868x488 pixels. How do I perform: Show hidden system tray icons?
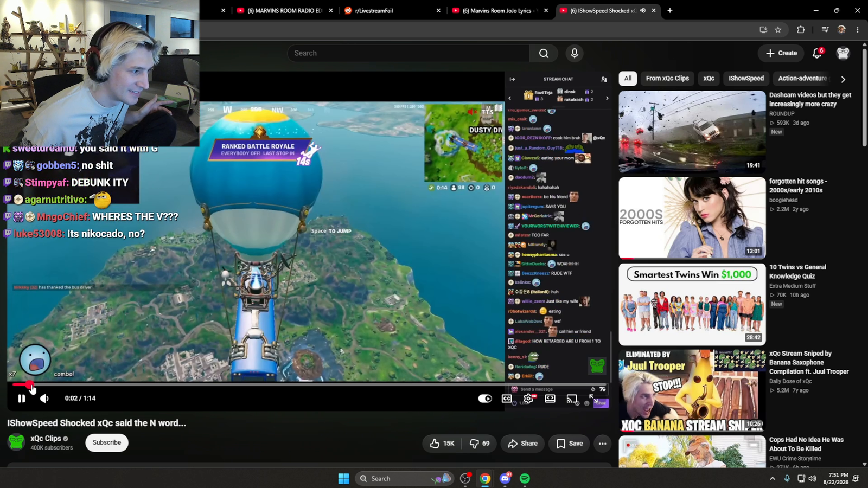(x=773, y=478)
